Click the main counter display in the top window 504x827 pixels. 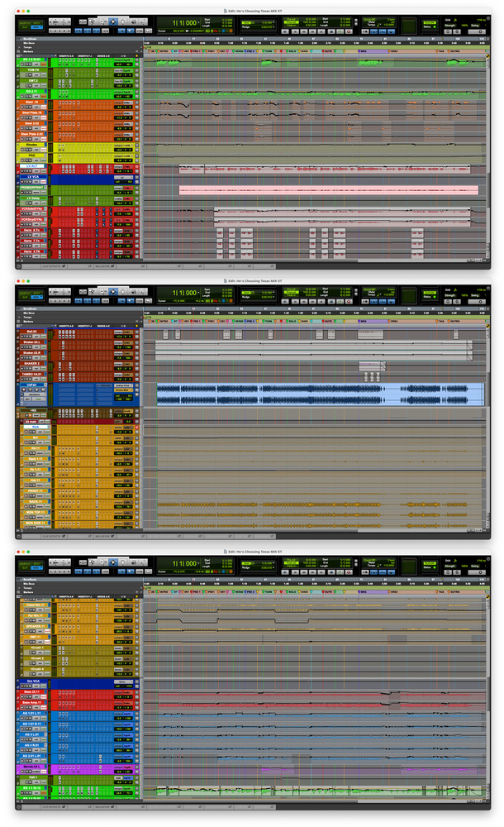click(x=184, y=23)
